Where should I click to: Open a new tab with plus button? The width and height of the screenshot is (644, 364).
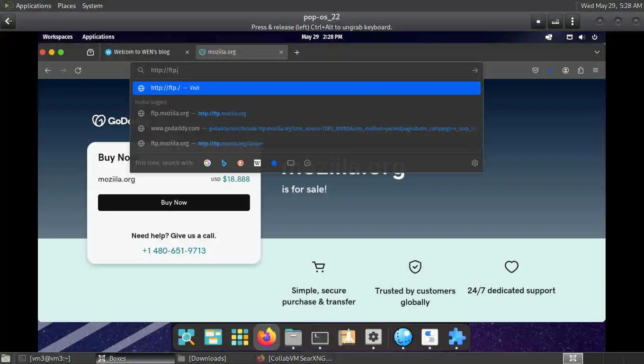point(297,52)
